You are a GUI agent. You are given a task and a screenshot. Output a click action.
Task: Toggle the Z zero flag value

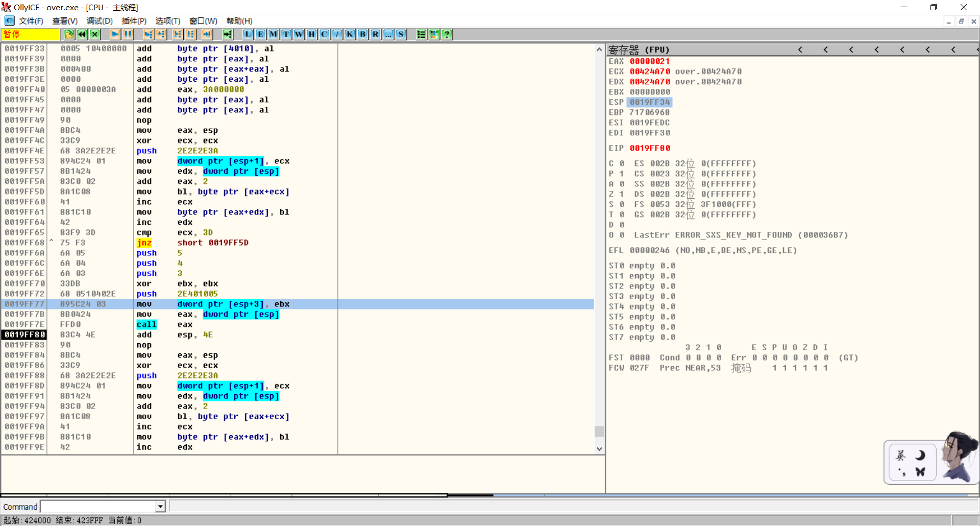622,194
